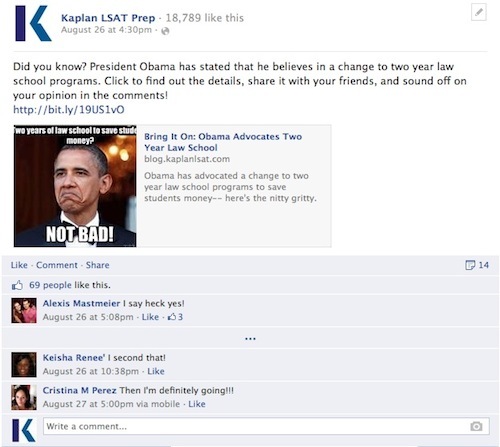The height and width of the screenshot is (447, 500).
Task: Open the bit.ly/19US1vO link
Action: (69, 110)
